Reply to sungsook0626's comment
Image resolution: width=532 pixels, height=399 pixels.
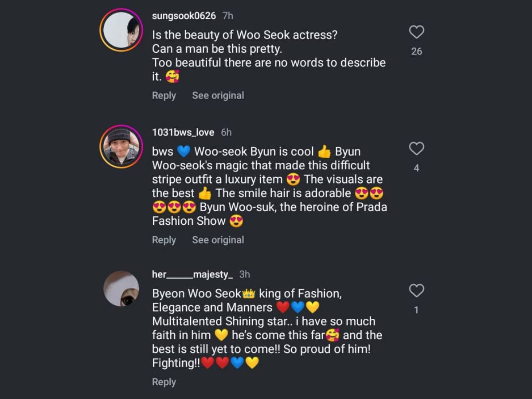(x=164, y=95)
